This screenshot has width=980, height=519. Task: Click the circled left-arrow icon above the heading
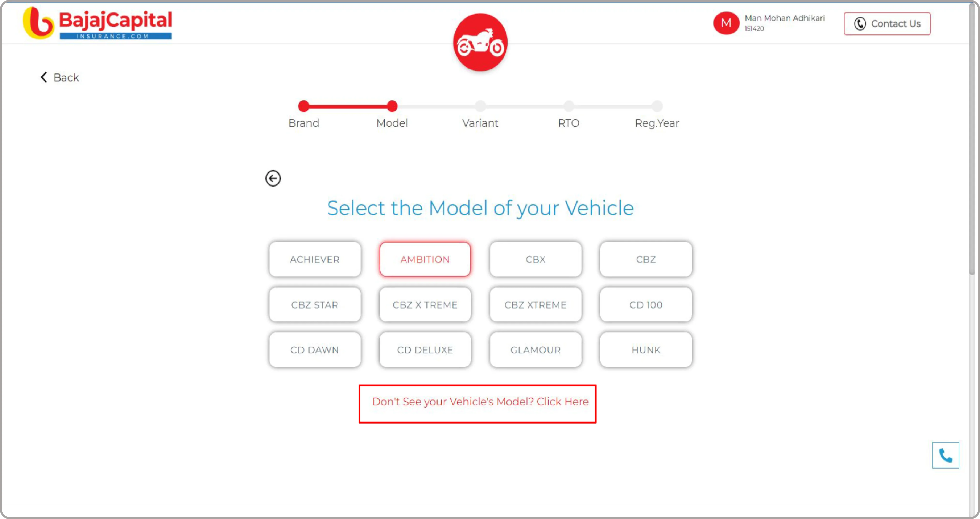[x=273, y=178]
